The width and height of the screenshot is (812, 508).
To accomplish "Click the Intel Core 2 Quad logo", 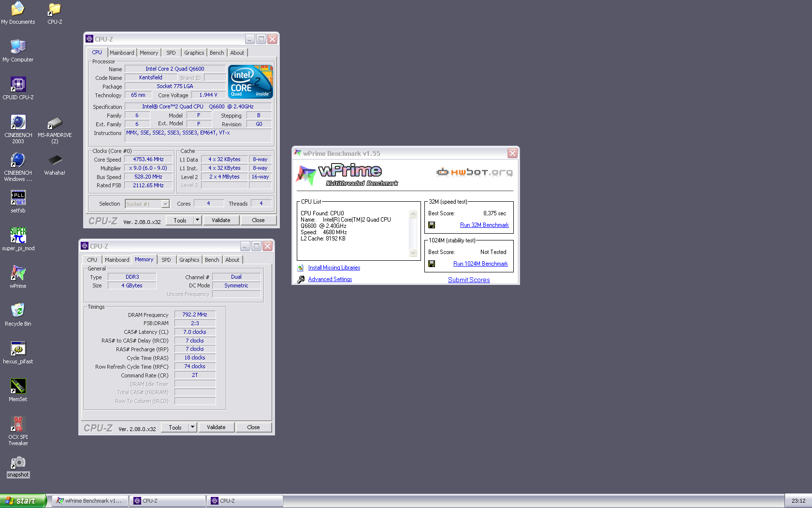I will 250,82.
